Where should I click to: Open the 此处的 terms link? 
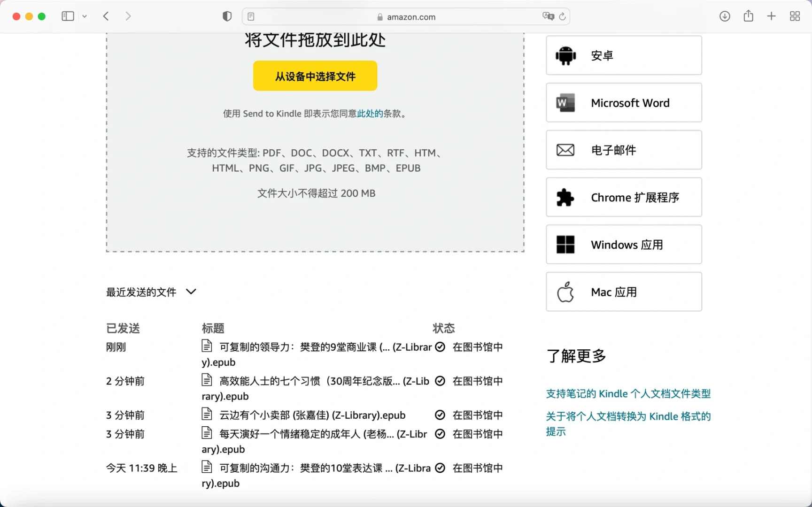370,114
